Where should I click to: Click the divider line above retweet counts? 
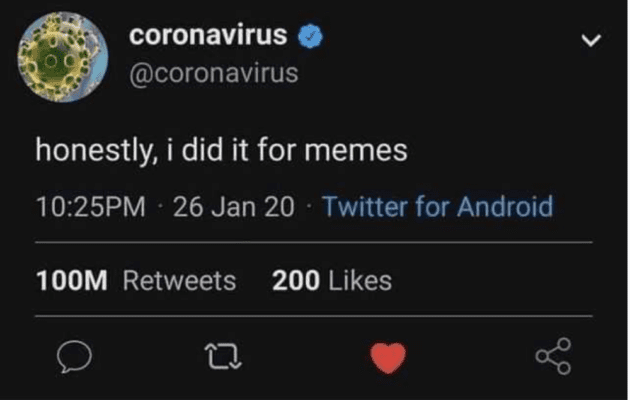(x=315, y=243)
